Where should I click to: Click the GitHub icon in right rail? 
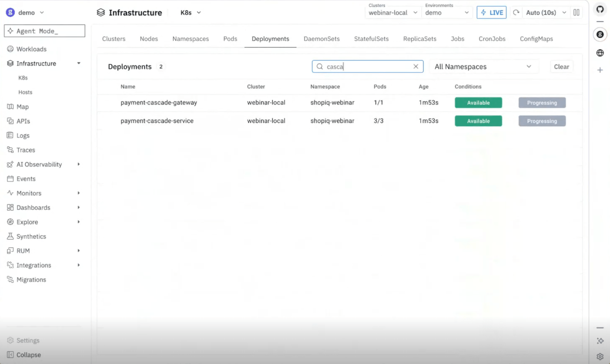pyautogui.click(x=600, y=10)
